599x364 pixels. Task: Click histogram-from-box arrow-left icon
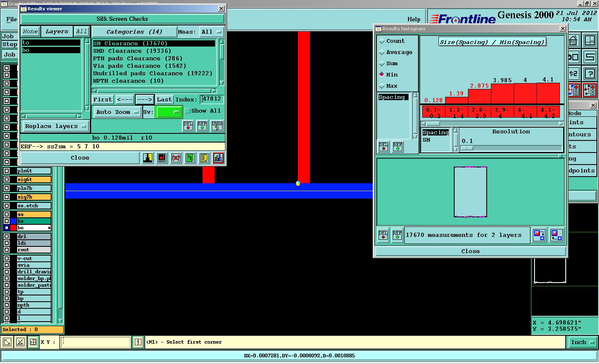[556, 235]
